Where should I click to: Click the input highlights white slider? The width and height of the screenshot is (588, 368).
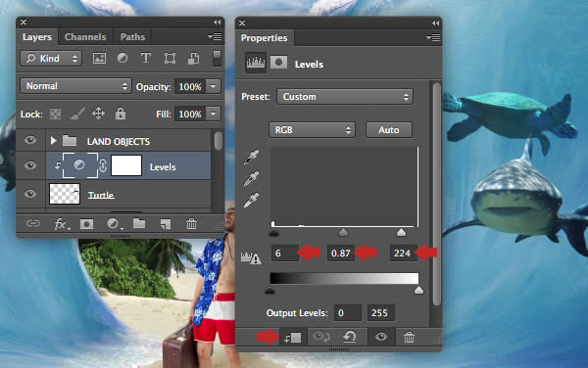(x=401, y=233)
